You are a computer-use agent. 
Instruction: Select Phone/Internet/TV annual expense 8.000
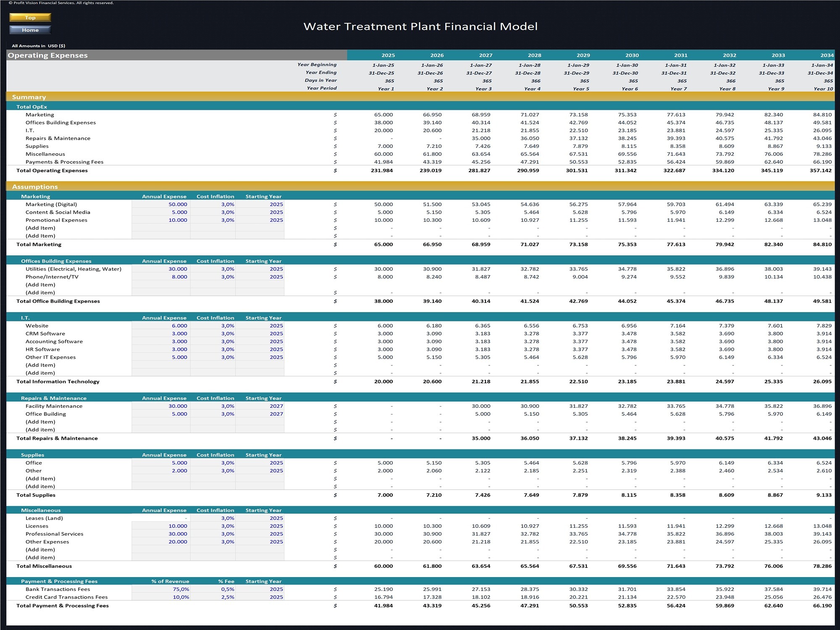coord(161,277)
